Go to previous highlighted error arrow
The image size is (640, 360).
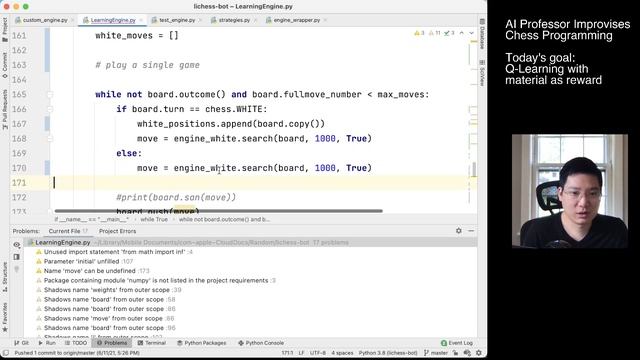[x=462, y=33]
